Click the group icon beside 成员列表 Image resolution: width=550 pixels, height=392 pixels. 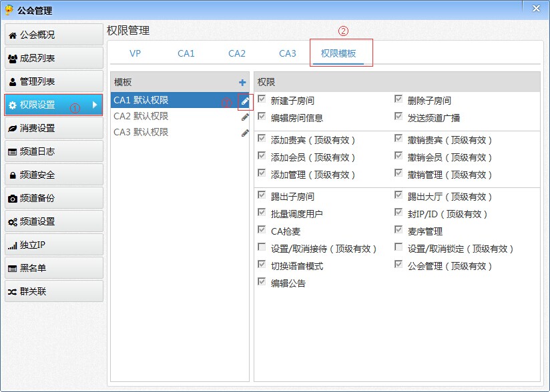pos(13,59)
